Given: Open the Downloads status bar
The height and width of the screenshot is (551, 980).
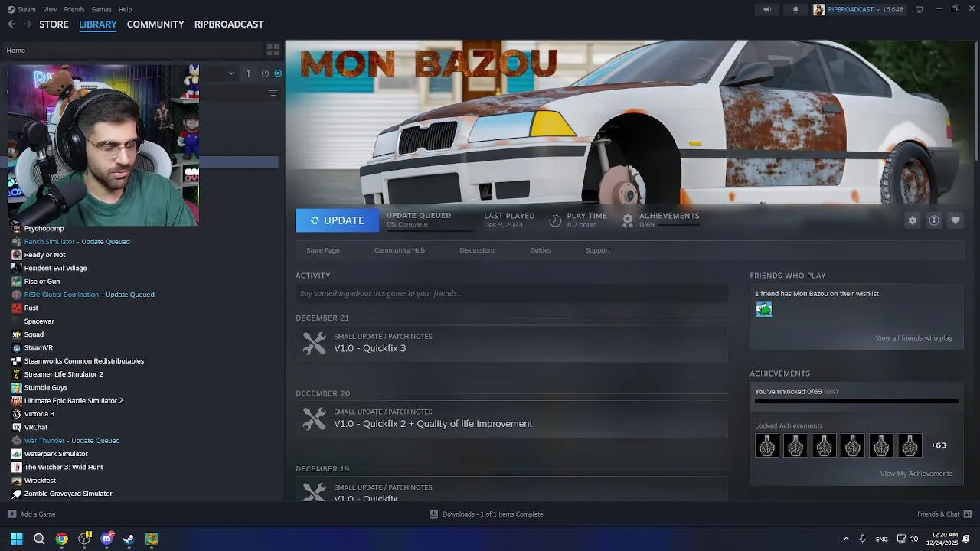Looking at the screenshot, I should pyautogui.click(x=487, y=514).
